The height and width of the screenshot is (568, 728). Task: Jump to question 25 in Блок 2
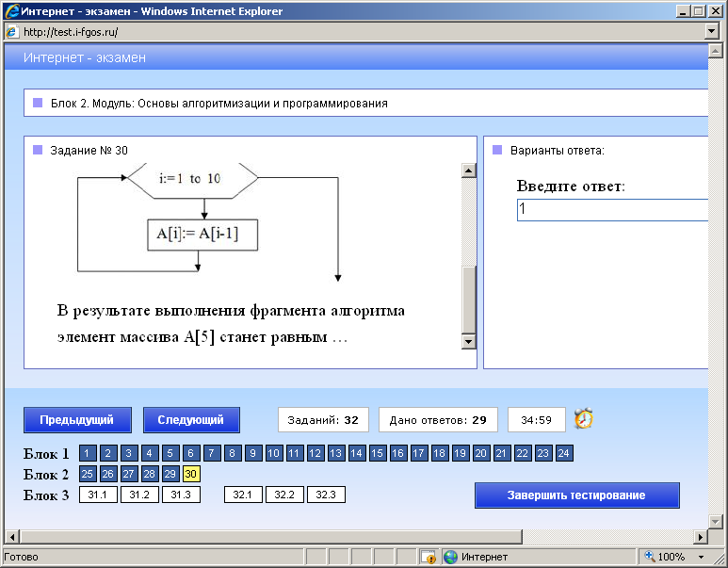coord(88,474)
